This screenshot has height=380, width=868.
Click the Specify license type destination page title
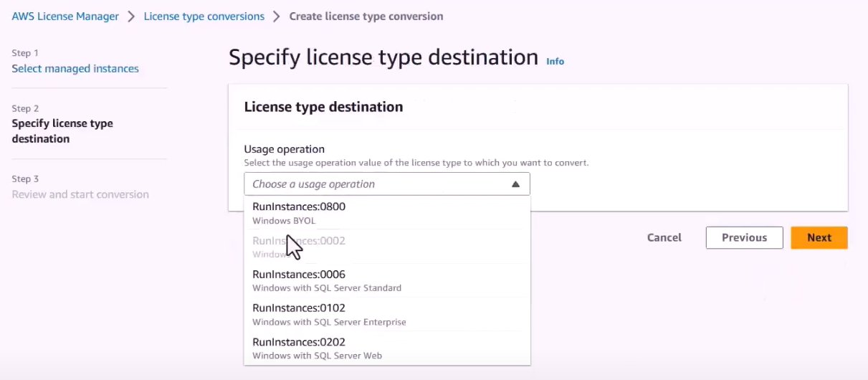383,57
